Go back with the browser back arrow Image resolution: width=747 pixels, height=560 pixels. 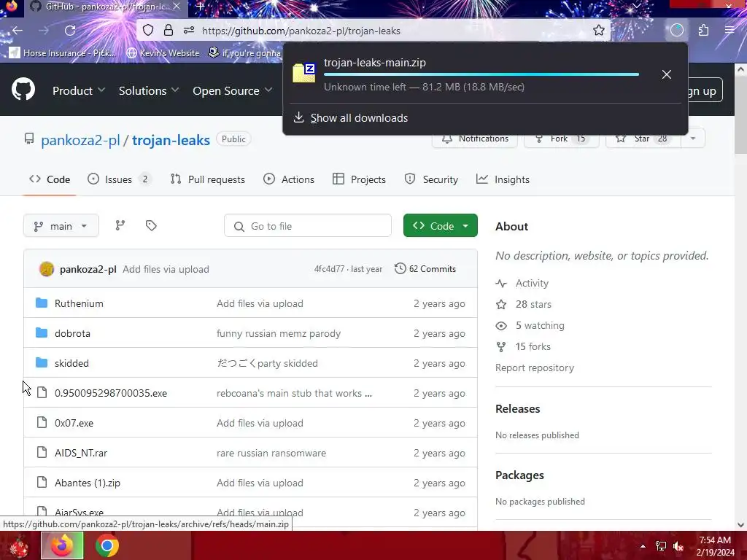[x=18, y=31]
